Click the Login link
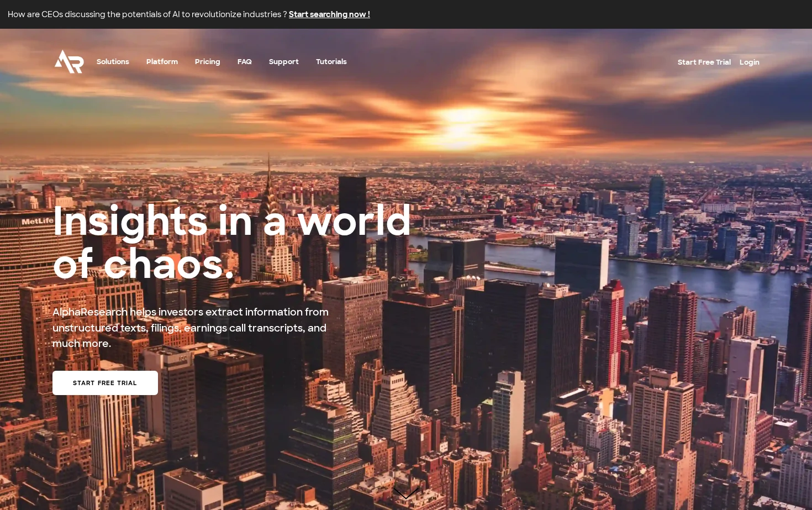 coord(750,62)
